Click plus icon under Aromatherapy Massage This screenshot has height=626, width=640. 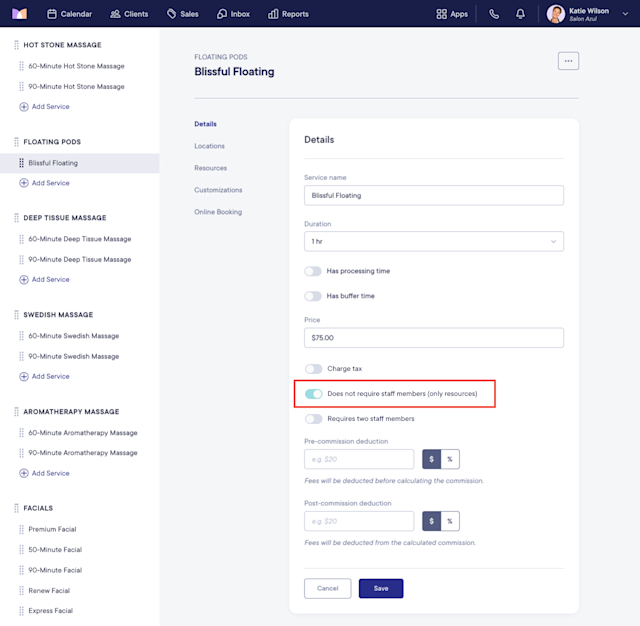click(x=24, y=473)
